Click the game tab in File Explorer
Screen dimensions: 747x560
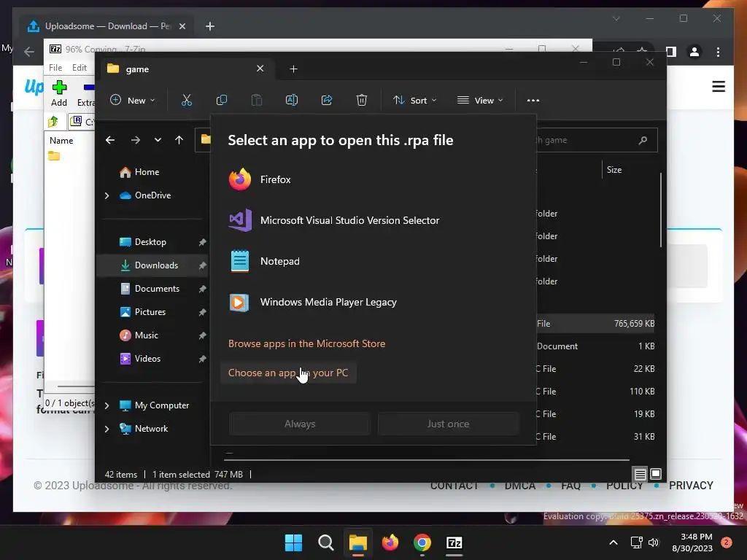click(x=186, y=69)
